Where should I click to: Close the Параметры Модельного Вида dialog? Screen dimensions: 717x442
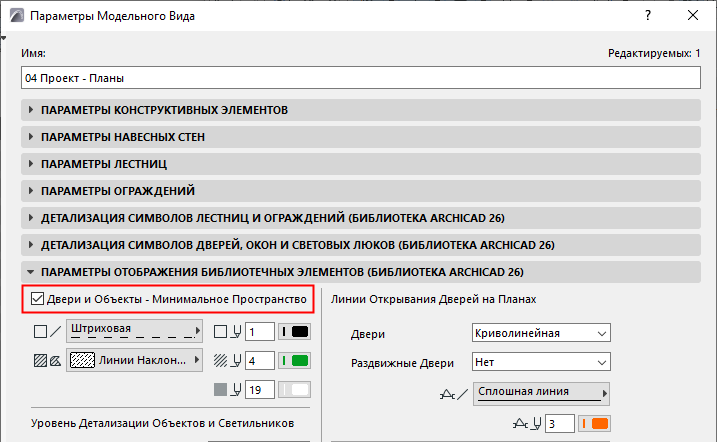coord(693,16)
